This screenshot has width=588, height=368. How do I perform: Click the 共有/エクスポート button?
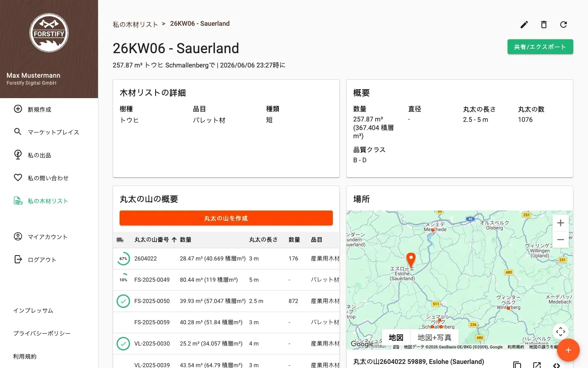pos(540,47)
